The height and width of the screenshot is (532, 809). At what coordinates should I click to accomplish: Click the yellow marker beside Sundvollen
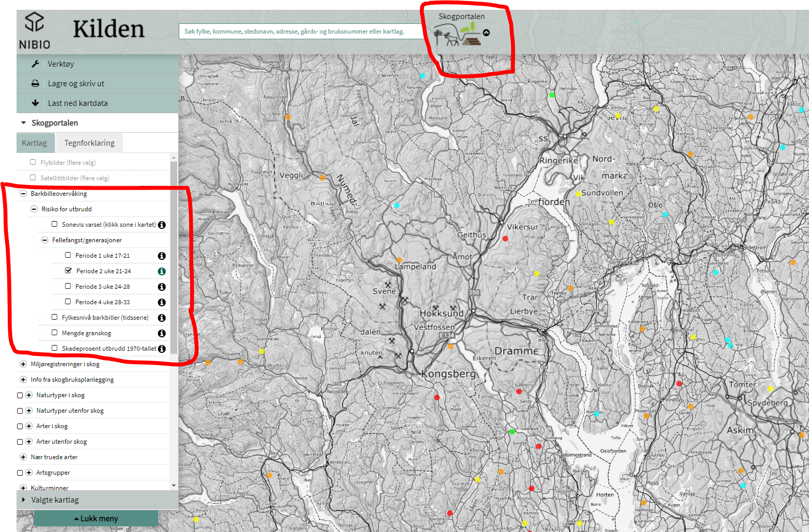pos(578,194)
